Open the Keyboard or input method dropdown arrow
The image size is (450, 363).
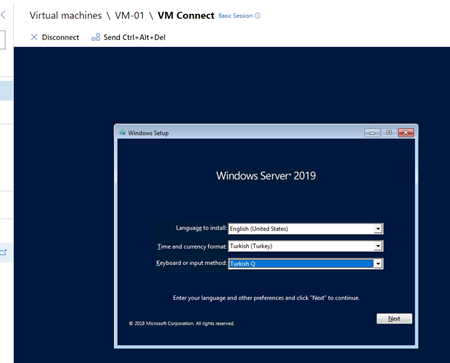pyautogui.click(x=378, y=264)
